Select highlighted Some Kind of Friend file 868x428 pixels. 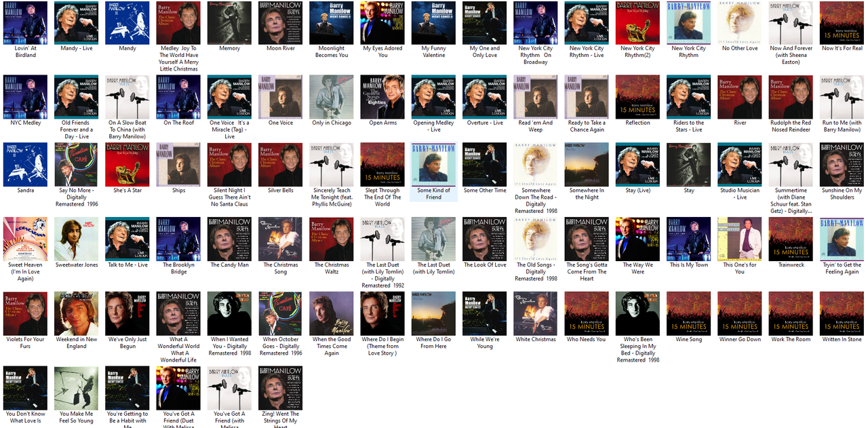(433, 172)
